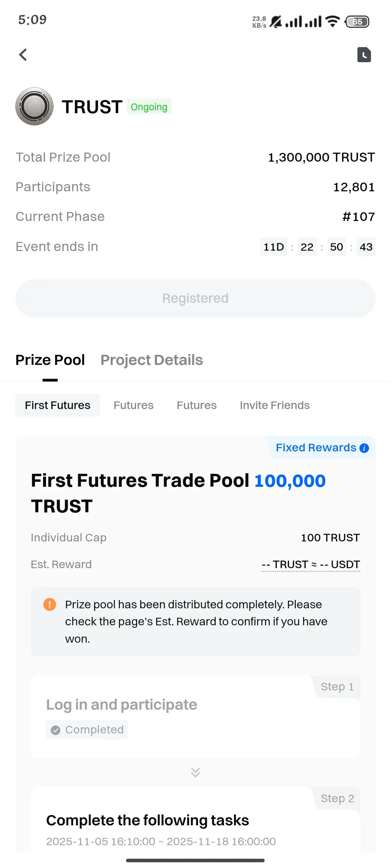
Task: Tap the Fixed Rewards info icon
Action: [364, 448]
